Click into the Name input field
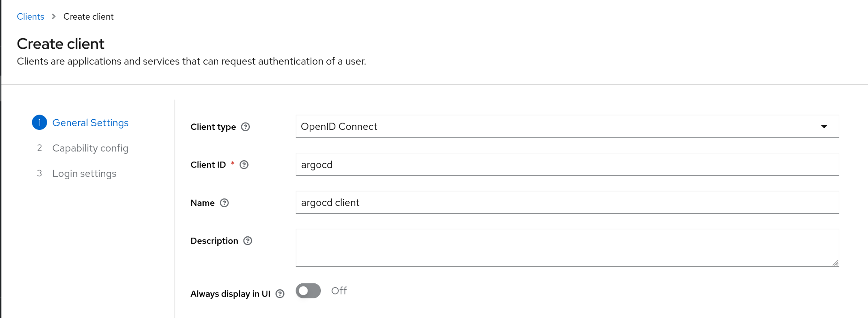868x318 pixels. click(566, 203)
